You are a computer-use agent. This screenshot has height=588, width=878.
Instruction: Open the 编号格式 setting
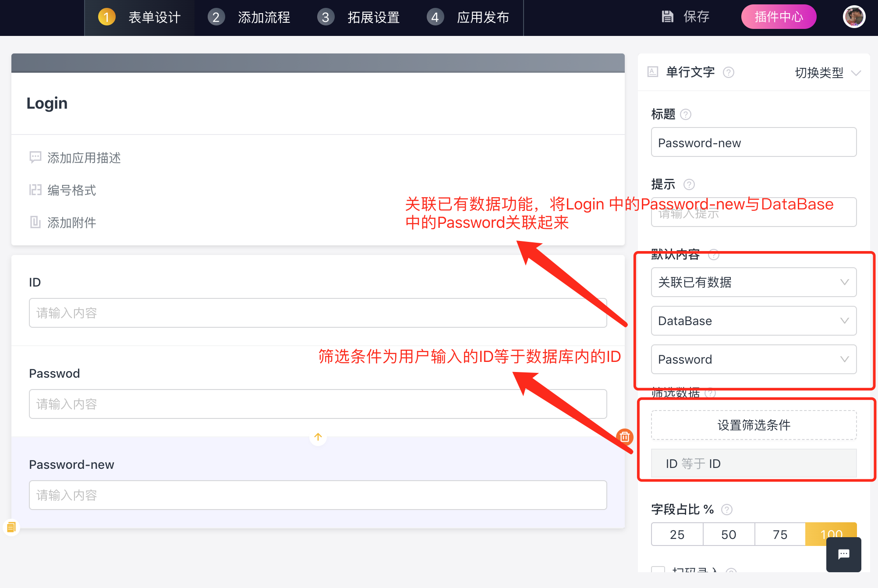pos(63,190)
